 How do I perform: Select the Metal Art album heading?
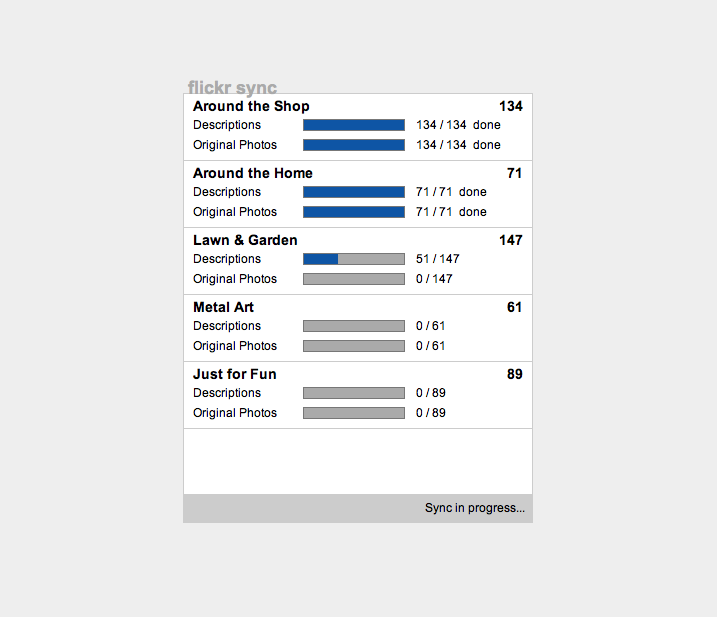[x=223, y=307]
